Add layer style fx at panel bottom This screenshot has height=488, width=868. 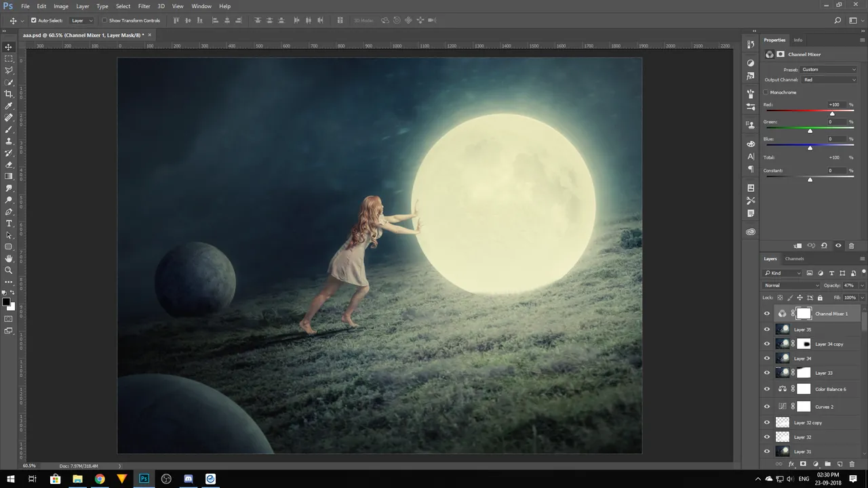point(791,464)
